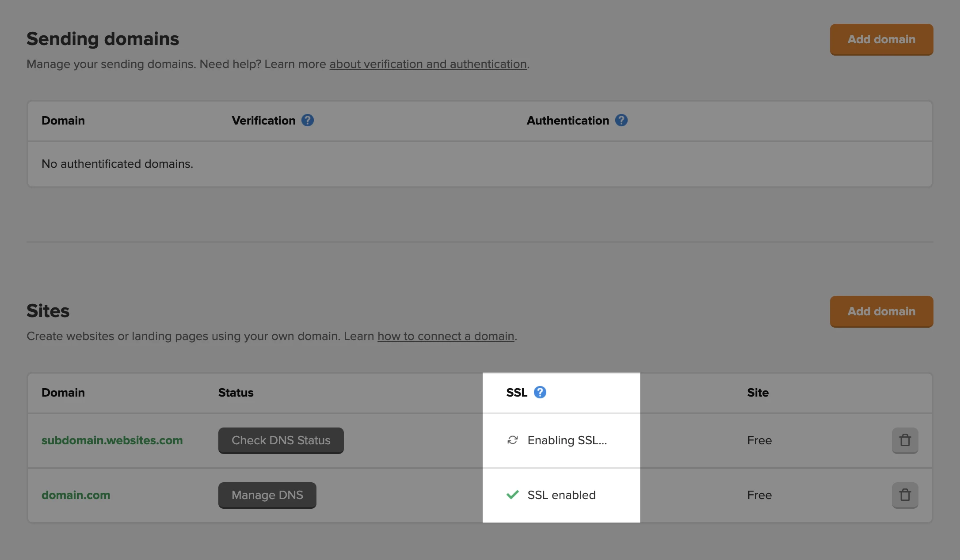Delete domain.com using its trash icon
The height and width of the screenshot is (560, 960).
(x=905, y=495)
